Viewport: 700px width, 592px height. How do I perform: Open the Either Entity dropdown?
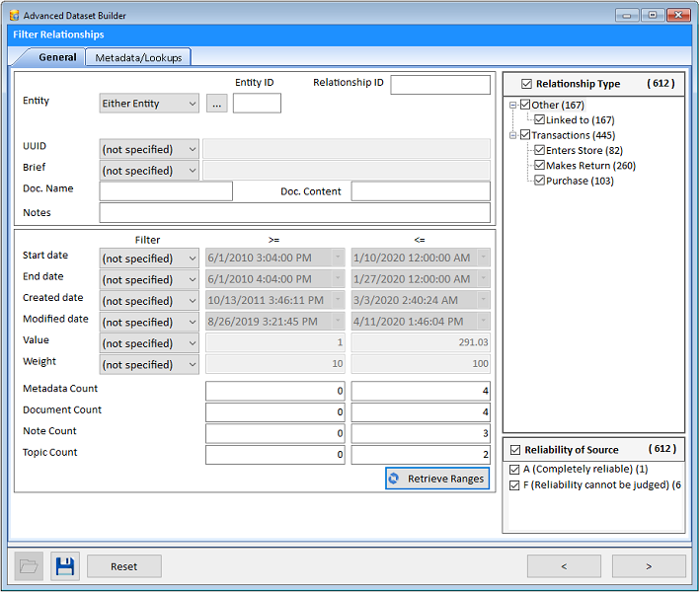click(x=149, y=104)
